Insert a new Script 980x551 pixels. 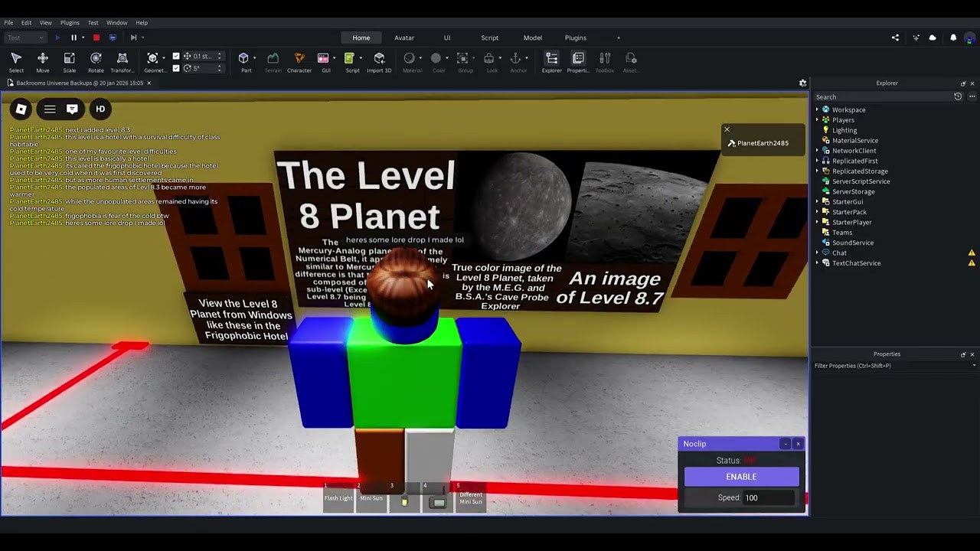(350, 62)
